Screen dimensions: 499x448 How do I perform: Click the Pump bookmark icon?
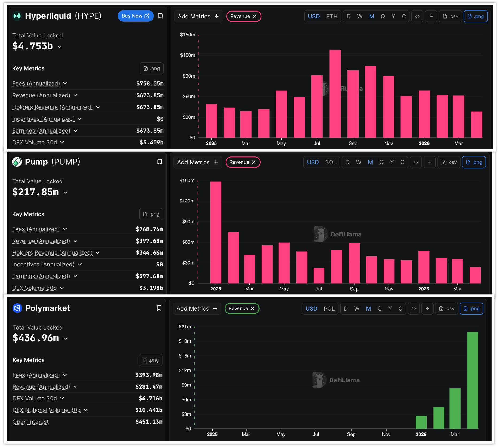[160, 162]
